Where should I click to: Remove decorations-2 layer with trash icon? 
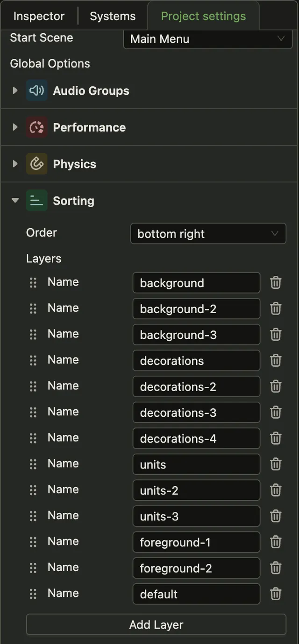pos(276,386)
